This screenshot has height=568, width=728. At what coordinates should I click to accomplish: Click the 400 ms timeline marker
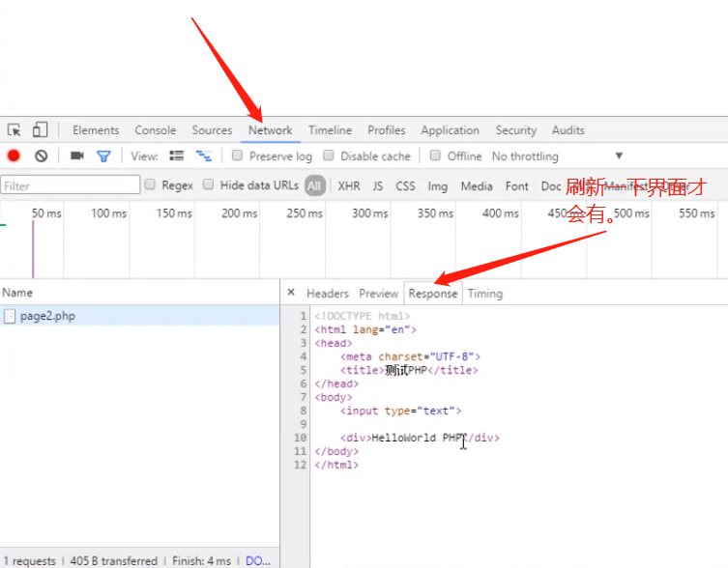pyautogui.click(x=501, y=213)
